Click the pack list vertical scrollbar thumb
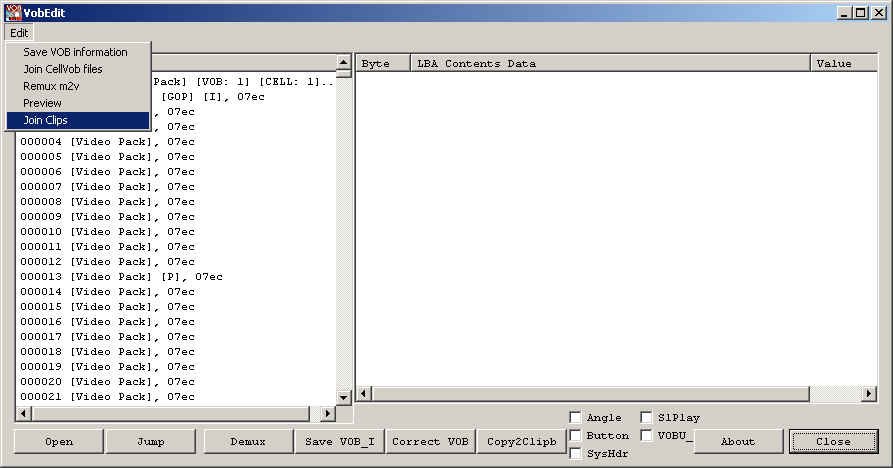 click(343, 73)
